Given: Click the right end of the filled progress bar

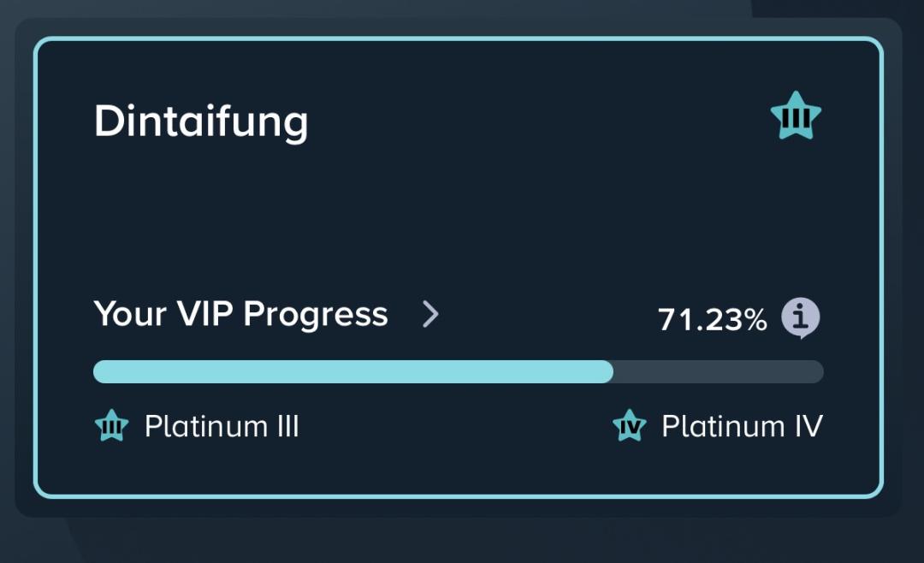Looking at the screenshot, I should pos(606,371).
